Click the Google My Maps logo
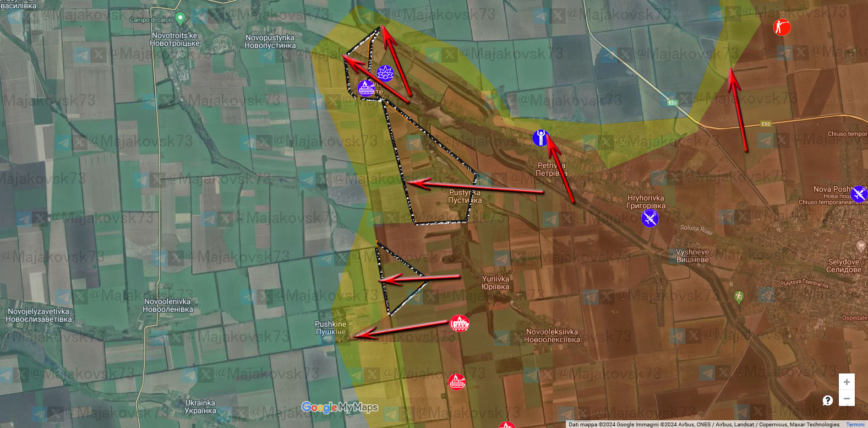The image size is (868, 428). pyautogui.click(x=340, y=407)
